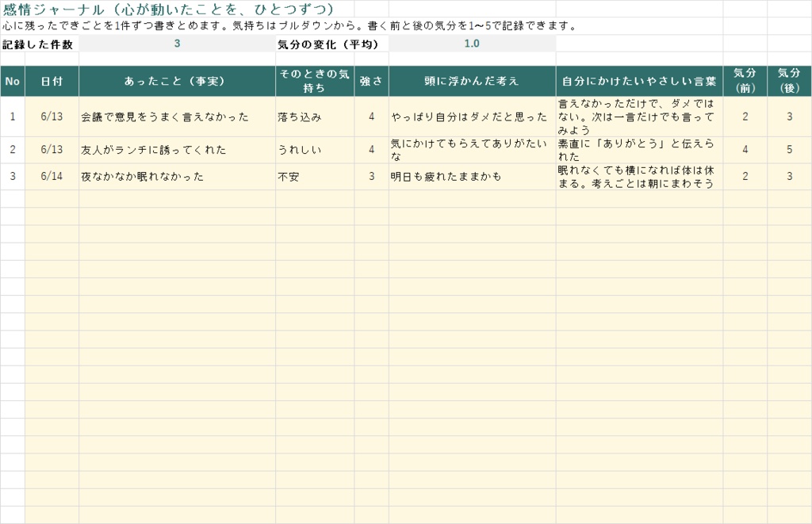
Task: Open the うれしい feeling dropdown cell
Action: point(315,150)
